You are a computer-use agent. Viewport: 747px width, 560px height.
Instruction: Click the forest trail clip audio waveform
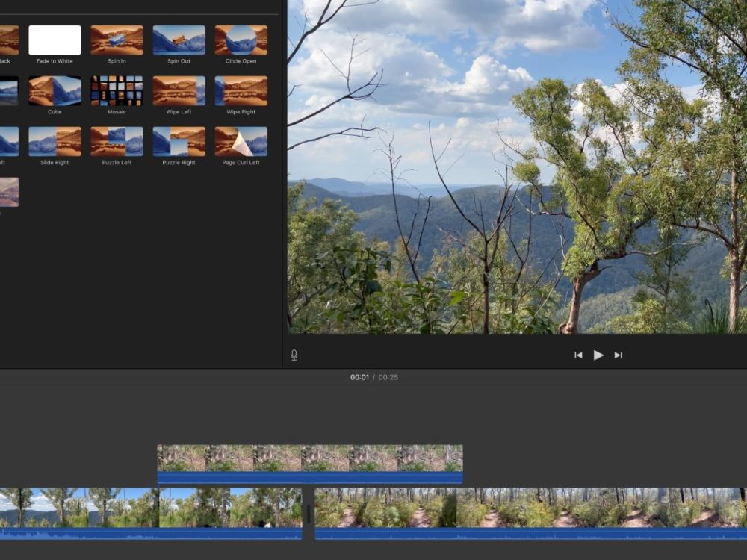coord(530,534)
